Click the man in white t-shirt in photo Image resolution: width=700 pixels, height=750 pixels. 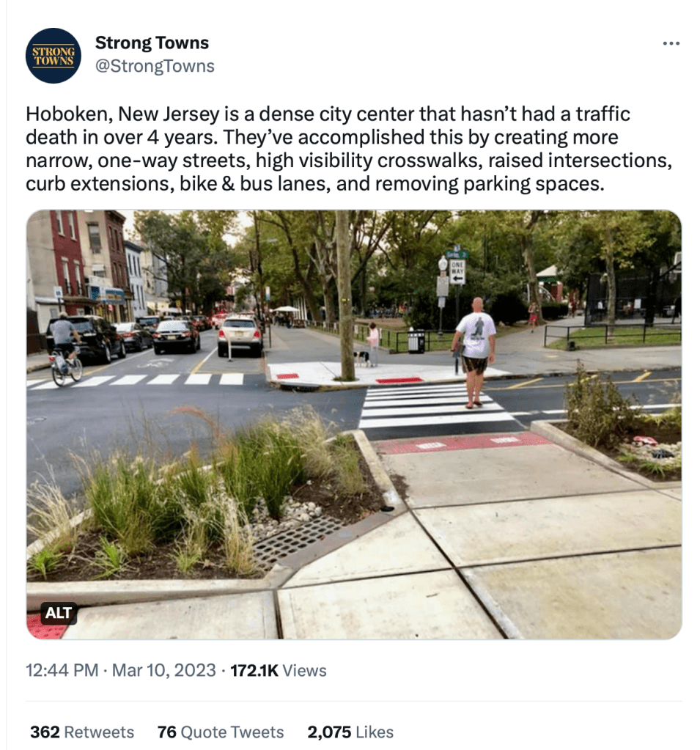pos(474,353)
